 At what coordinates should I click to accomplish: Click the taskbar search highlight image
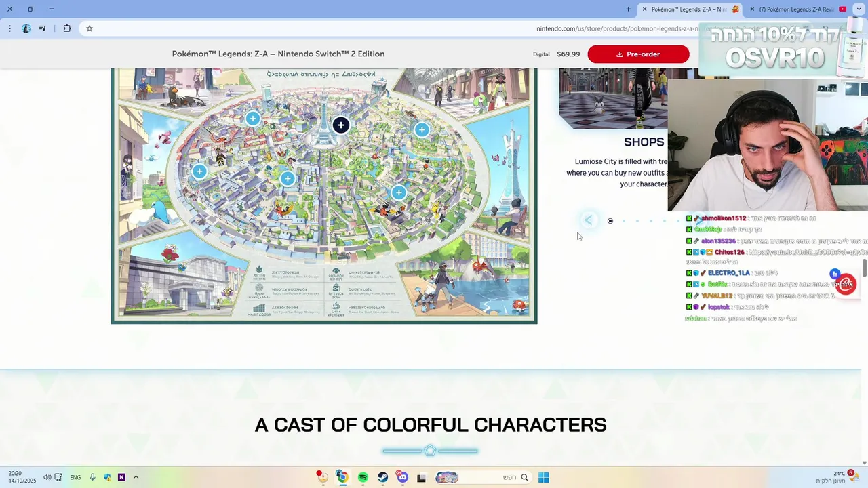[x=447, y=477]
